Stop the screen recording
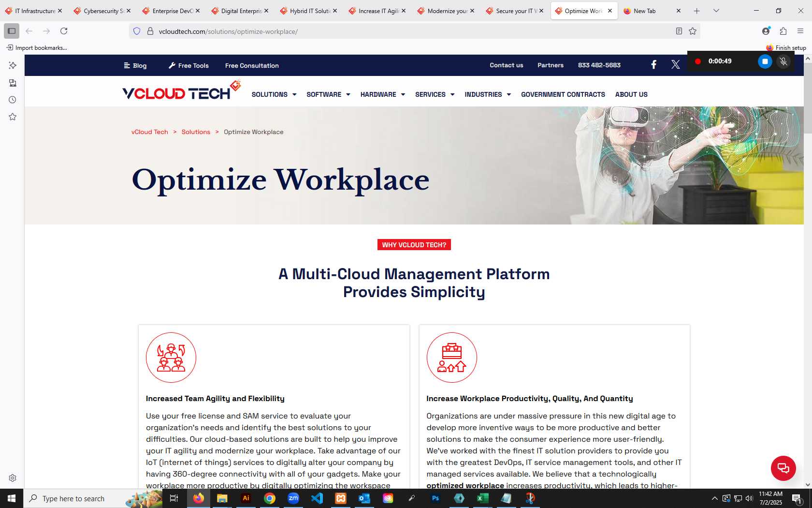The image size is (812, 508). pyautogui.click(x=765, y=61)
